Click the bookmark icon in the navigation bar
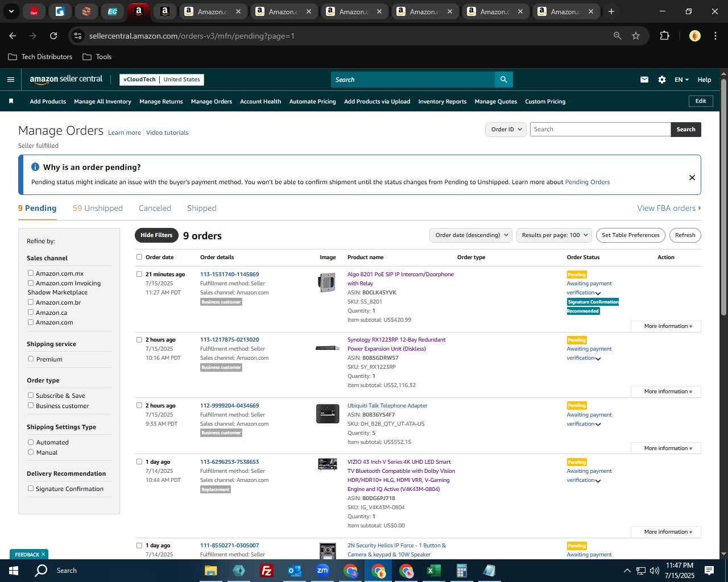728x582 pixels. [x=11, y=101]
